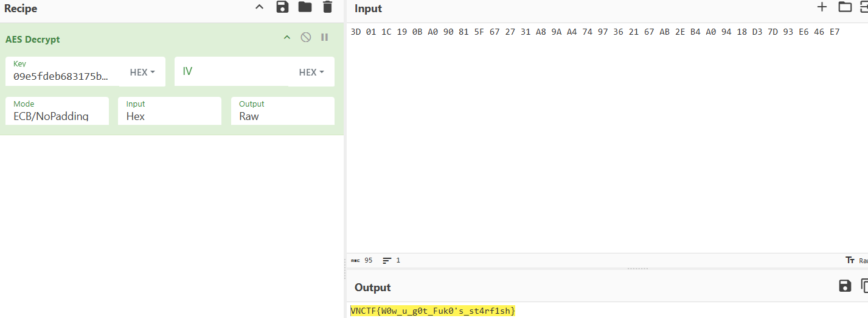Toggle breakpoint on AES Decrypt
868x318 pixels.
[x=325, y=37]
